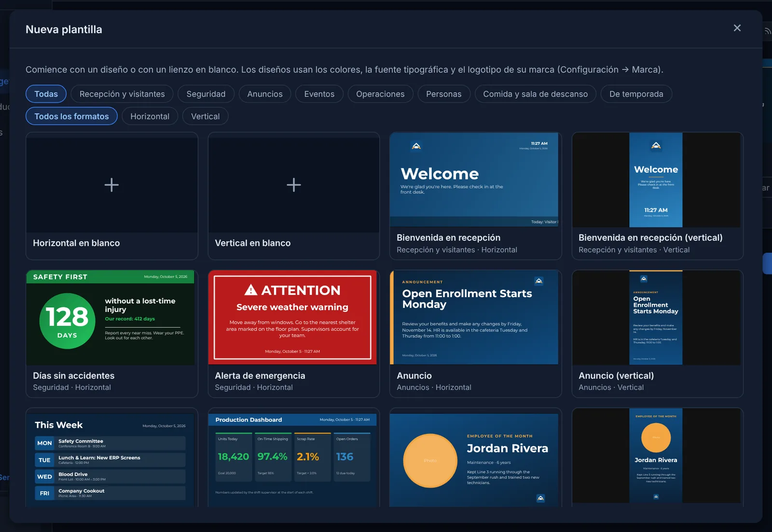
Task: Show only Horizontal format templates
Action: click(x=150, y=116)
